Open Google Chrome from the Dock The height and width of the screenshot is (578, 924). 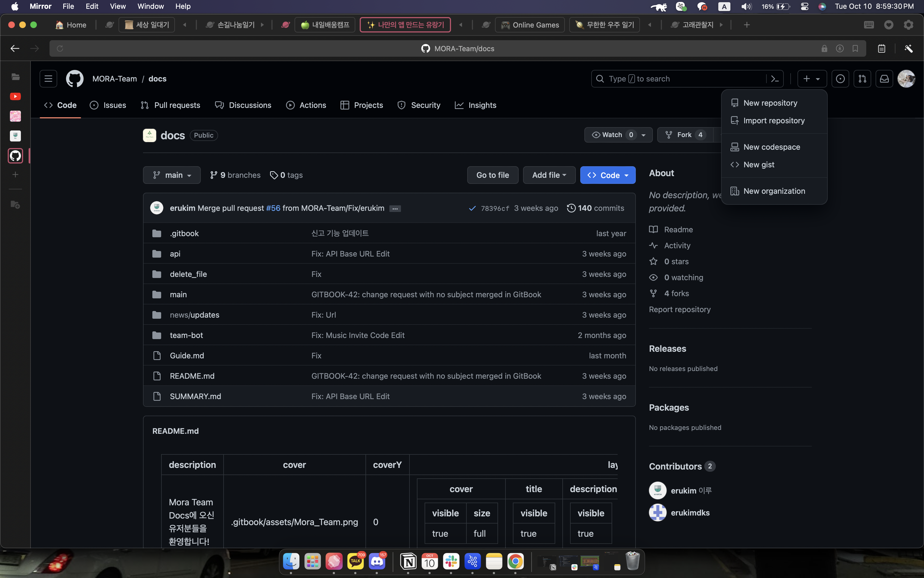coord(515,561)
